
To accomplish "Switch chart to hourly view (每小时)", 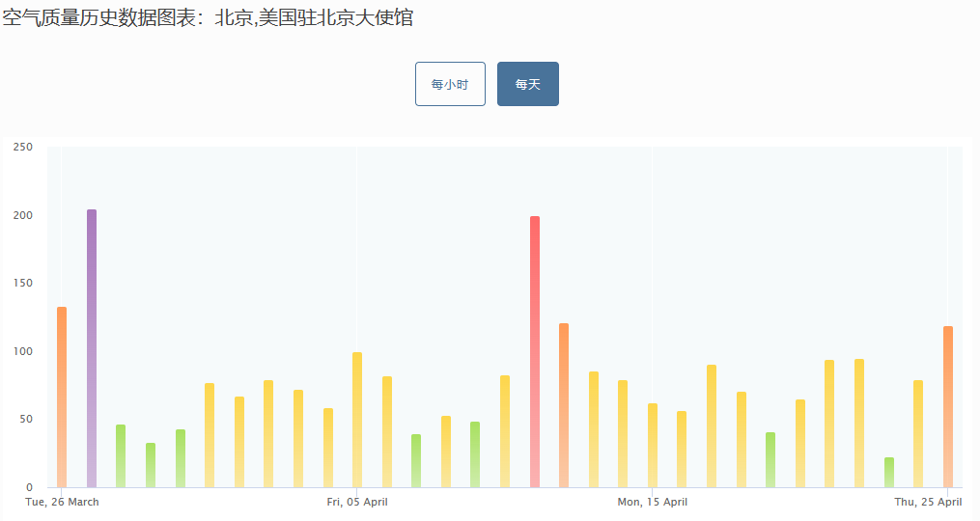I will 450,84.
